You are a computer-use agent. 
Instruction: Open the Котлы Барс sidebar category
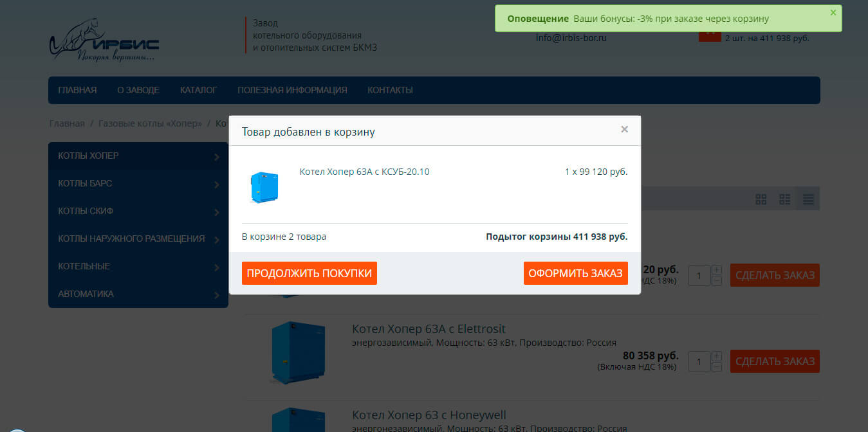click(138, 183)
